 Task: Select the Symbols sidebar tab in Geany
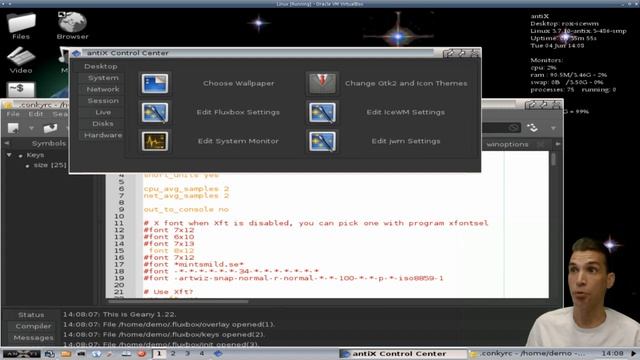point(49,143)
